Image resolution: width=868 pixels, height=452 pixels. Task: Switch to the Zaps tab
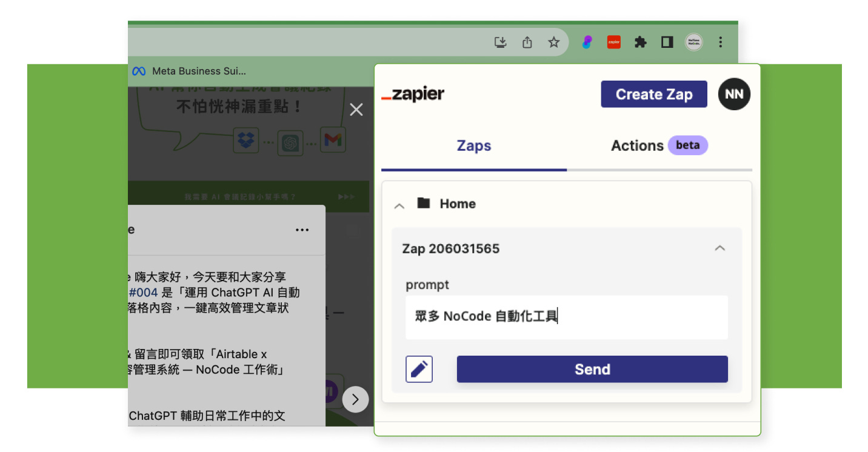(474, 146)
